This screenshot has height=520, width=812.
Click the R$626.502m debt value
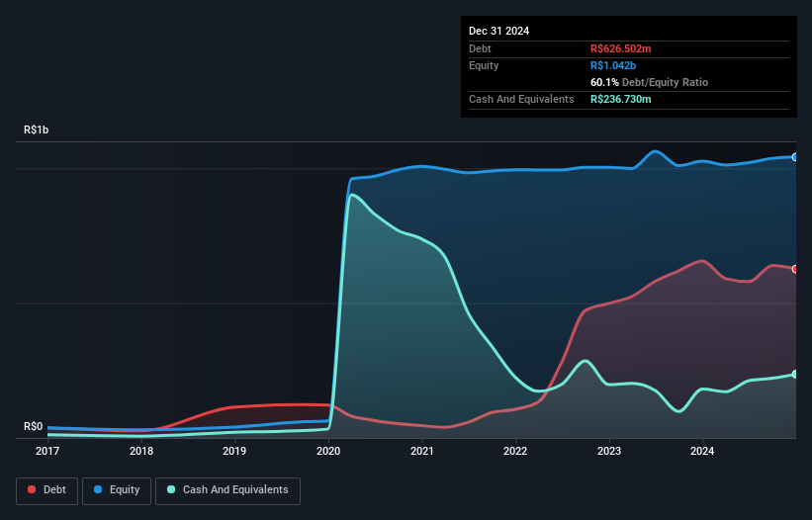point(620,48)
